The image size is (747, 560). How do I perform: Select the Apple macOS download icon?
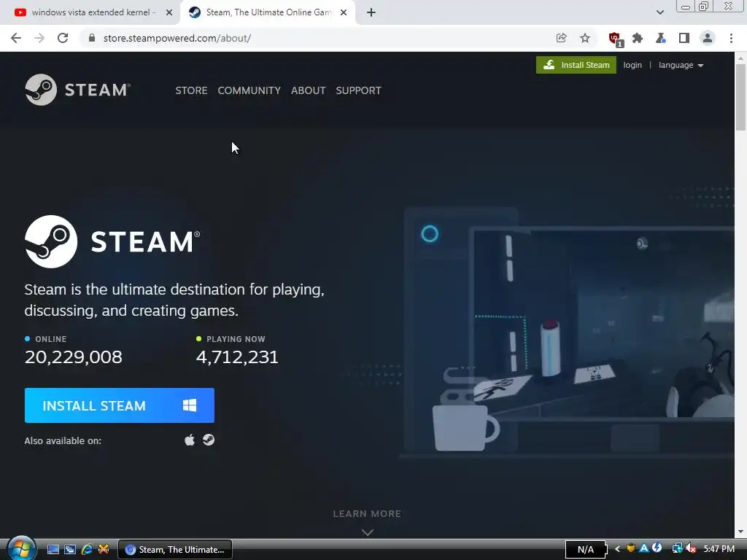[190, 440]
